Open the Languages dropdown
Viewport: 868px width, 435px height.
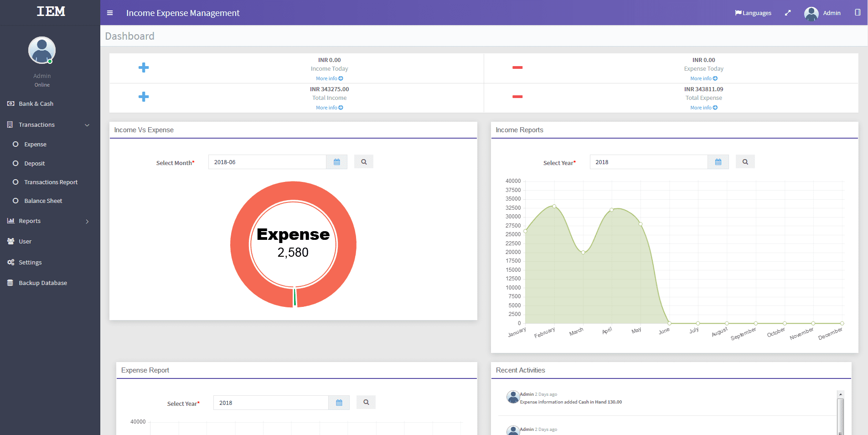[x=753, y=13]
